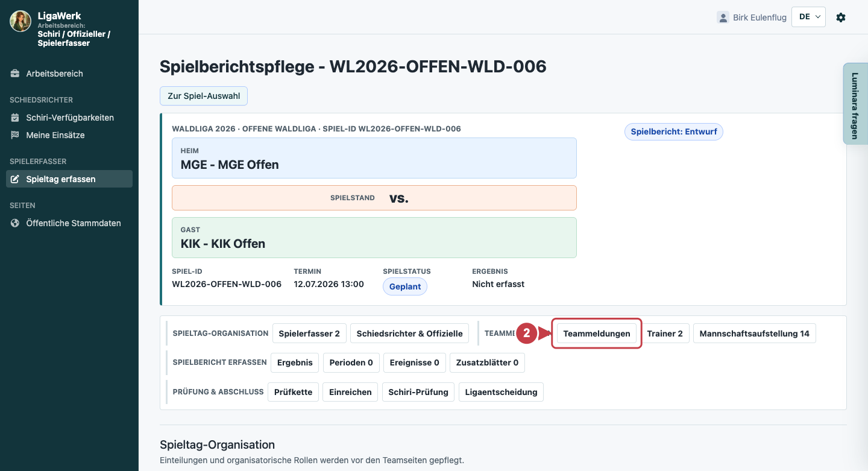Open Arbeitsbereich in the sidebar
Viewport: 868px width, 471px height.
[69, 74]
